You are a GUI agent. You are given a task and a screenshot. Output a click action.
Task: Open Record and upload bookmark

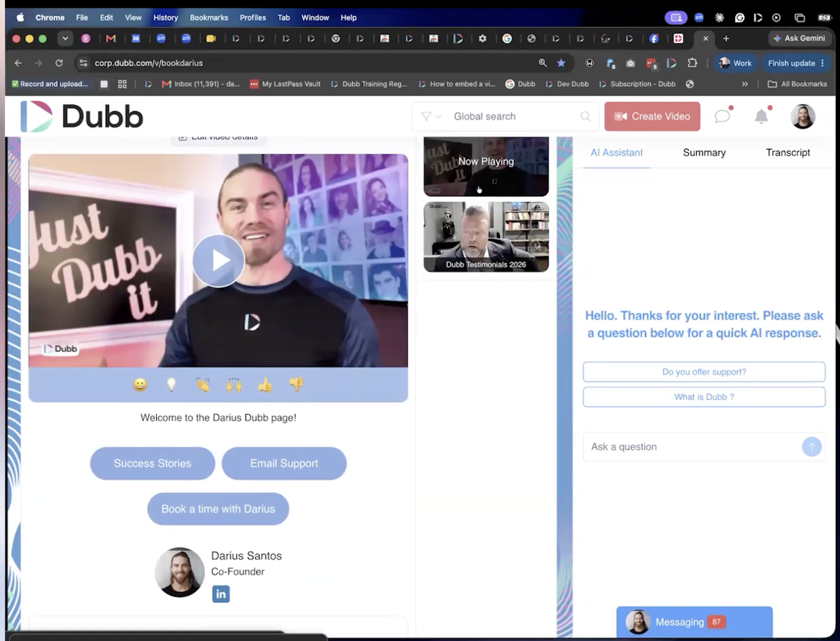pos(49,84)
